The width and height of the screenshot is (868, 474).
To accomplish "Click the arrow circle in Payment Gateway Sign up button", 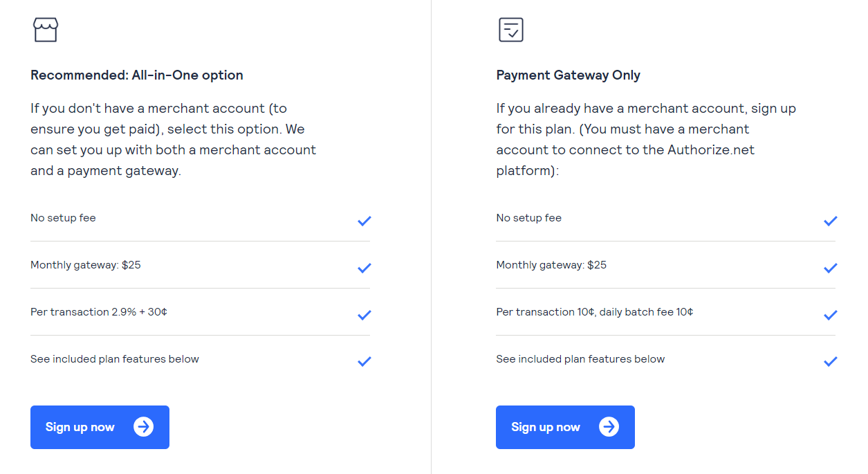I will [609, 427].
